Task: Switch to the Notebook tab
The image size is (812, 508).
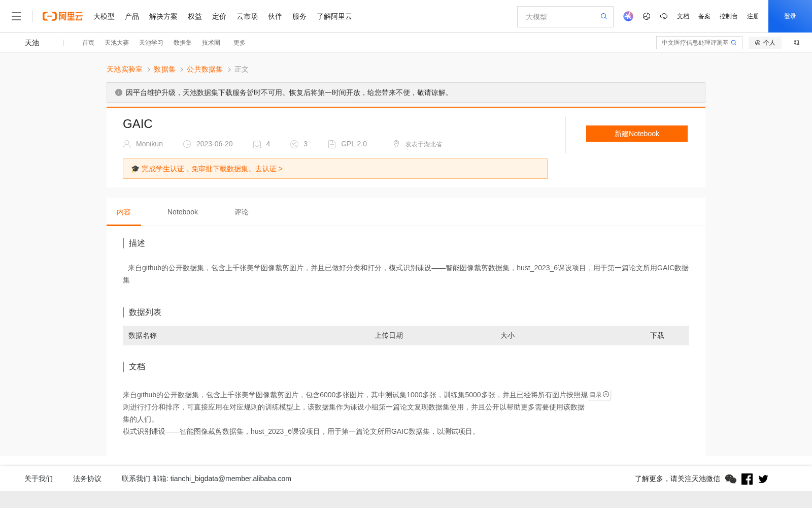Action: (183, 212)
